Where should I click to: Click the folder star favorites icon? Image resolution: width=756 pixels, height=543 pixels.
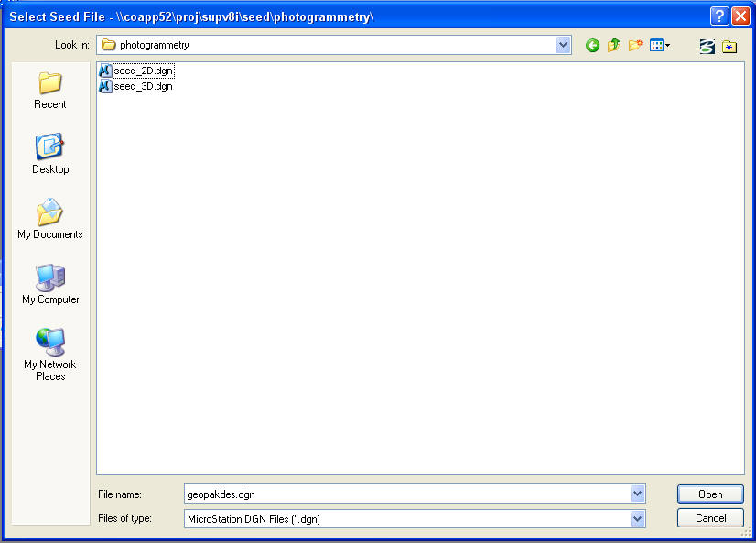729,46
